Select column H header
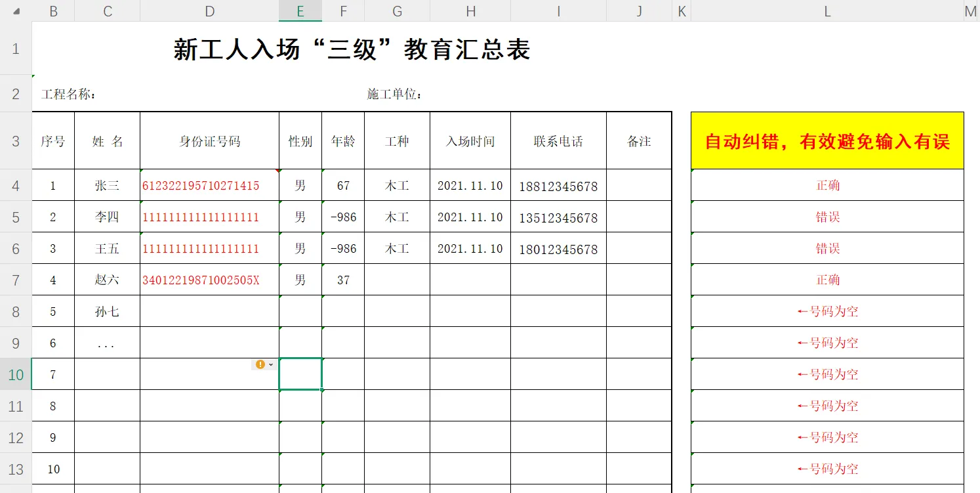 (x=470, y=11)
